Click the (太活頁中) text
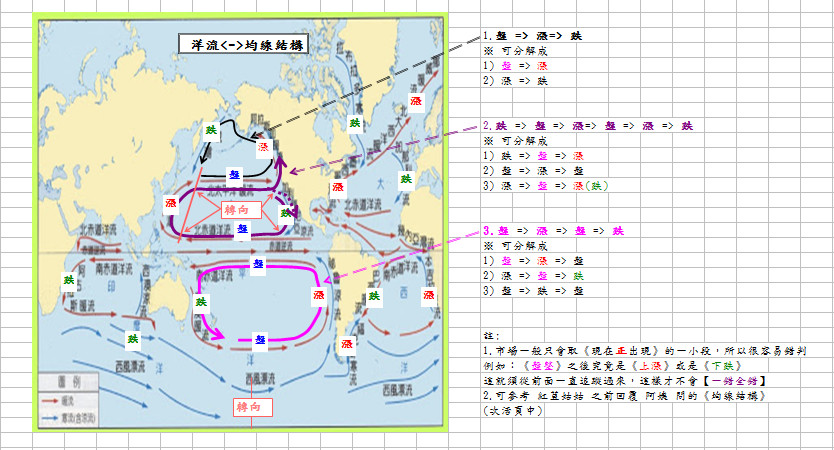The width and height of the screenshot is (834, 450). click(513, 411)
